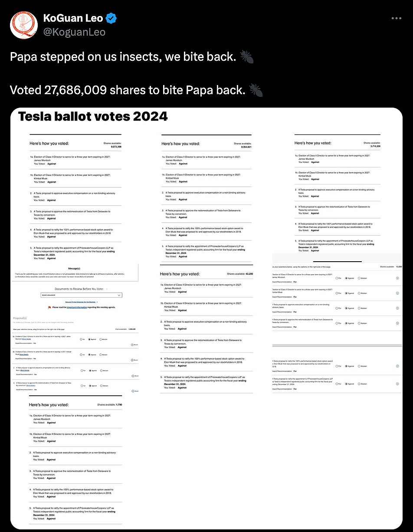Open the Select a document dropdown
Image resolution: width=413 pixels, height=532 pixels.
pos(81,295)
